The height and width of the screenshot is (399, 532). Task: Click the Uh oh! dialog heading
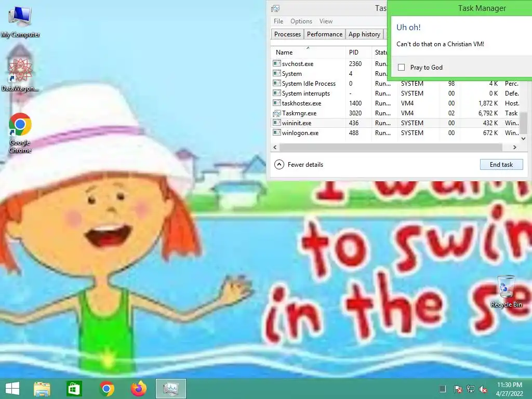(x=408, y=27)
